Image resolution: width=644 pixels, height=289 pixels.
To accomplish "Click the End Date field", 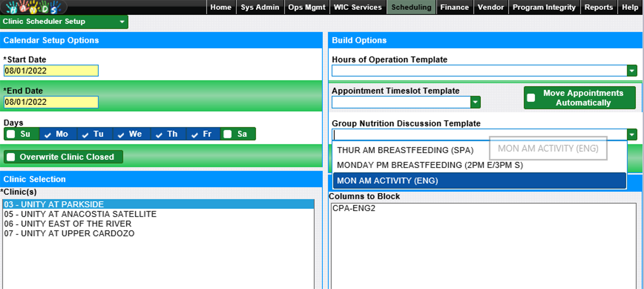I will (x=51, y=102).
